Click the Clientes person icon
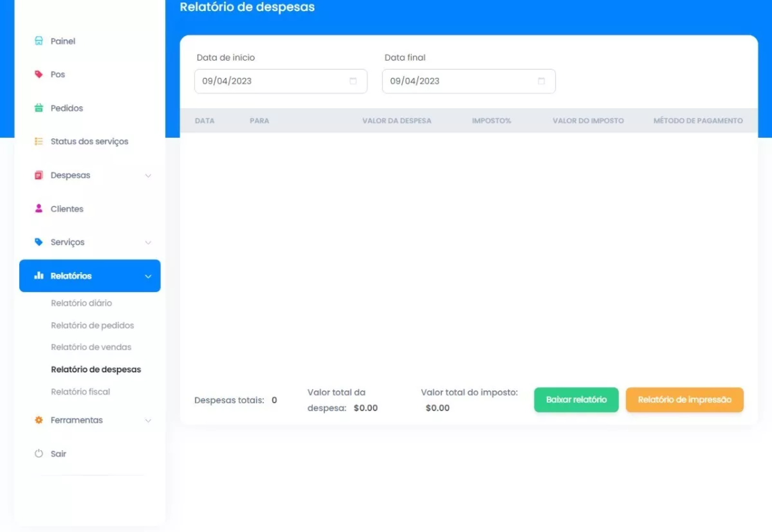The image size is (772, 532). pyautogui.click(x=39, y=208)
